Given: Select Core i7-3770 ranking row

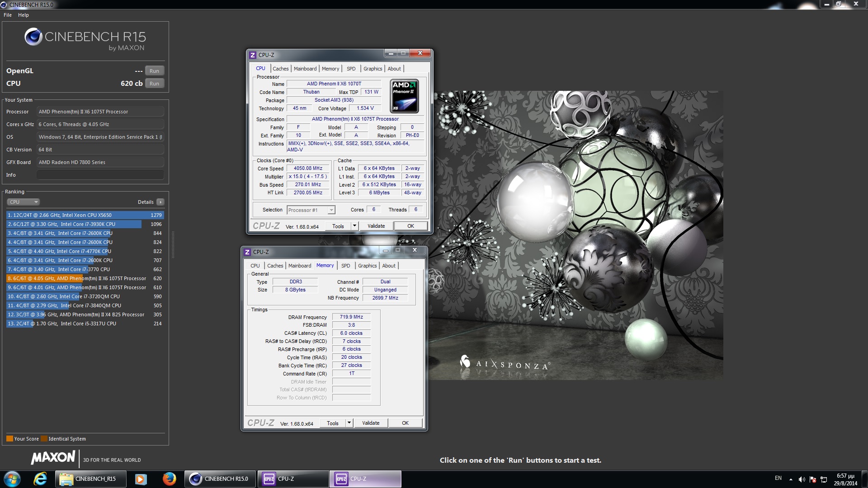Looking at the screenshot, I should pos(85,269).
